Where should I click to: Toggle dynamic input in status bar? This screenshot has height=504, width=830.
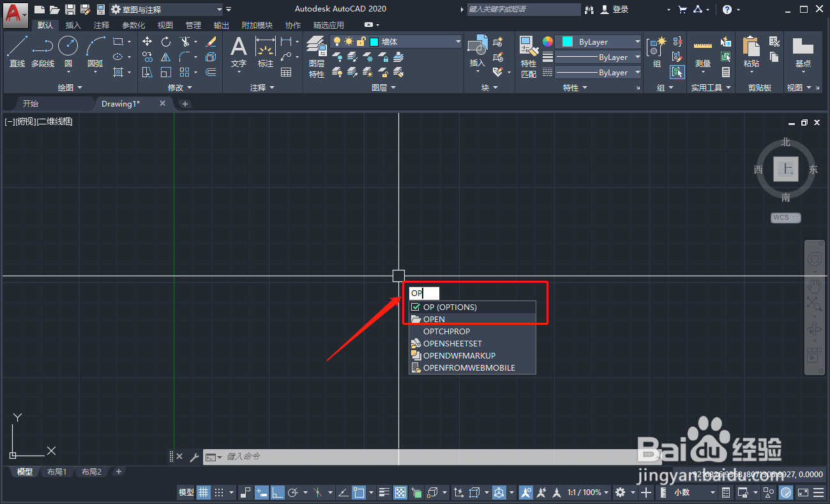click(x=262, y=493)
